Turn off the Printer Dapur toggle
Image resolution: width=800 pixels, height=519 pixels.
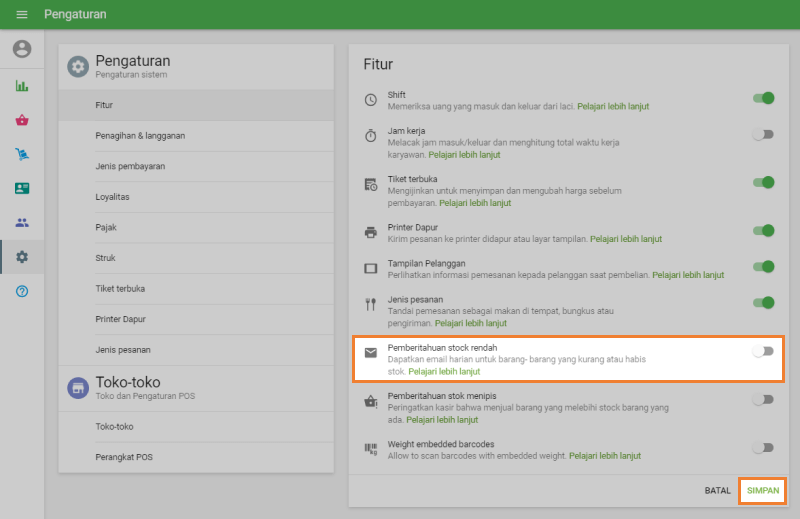[764, 231]
